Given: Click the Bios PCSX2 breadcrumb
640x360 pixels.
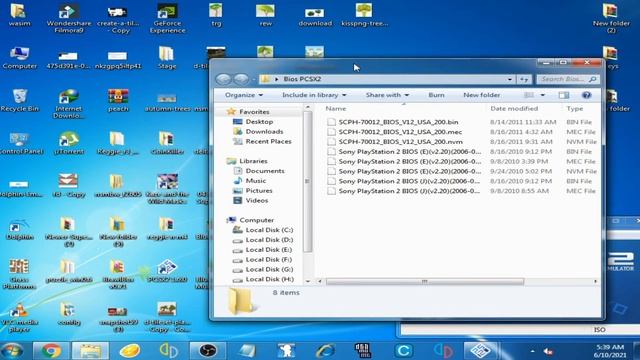Looking at the screenshot, I should click(302, 79).
